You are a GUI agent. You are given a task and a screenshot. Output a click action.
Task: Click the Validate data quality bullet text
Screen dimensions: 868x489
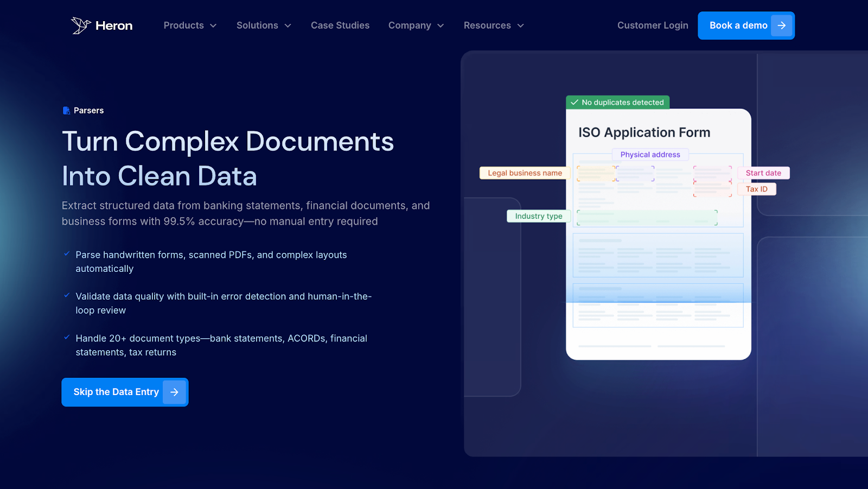pos(224,303)
